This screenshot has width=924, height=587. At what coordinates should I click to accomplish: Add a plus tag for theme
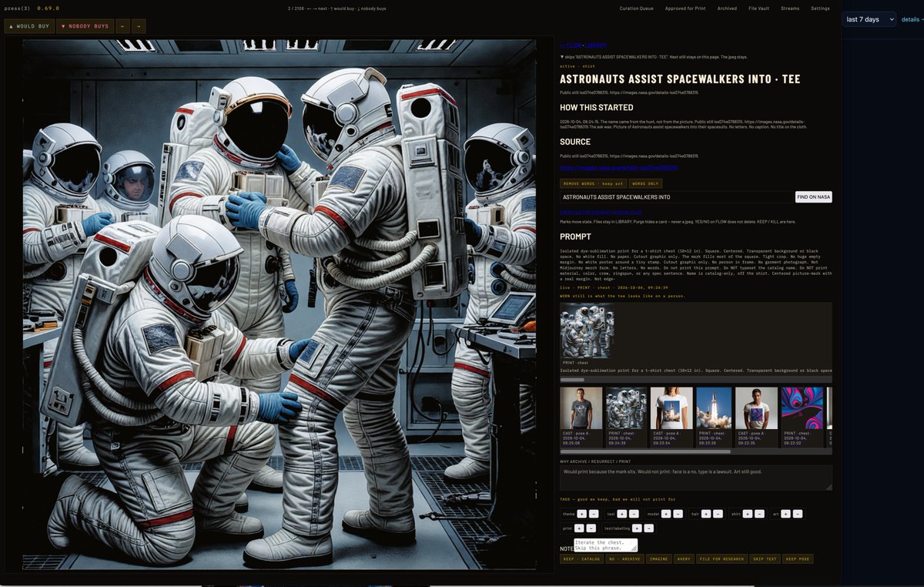pyautogui.click(x=582, y=514)
